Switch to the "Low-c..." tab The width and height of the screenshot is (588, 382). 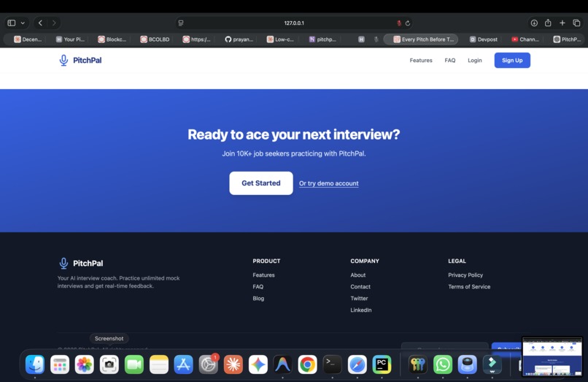280,39
